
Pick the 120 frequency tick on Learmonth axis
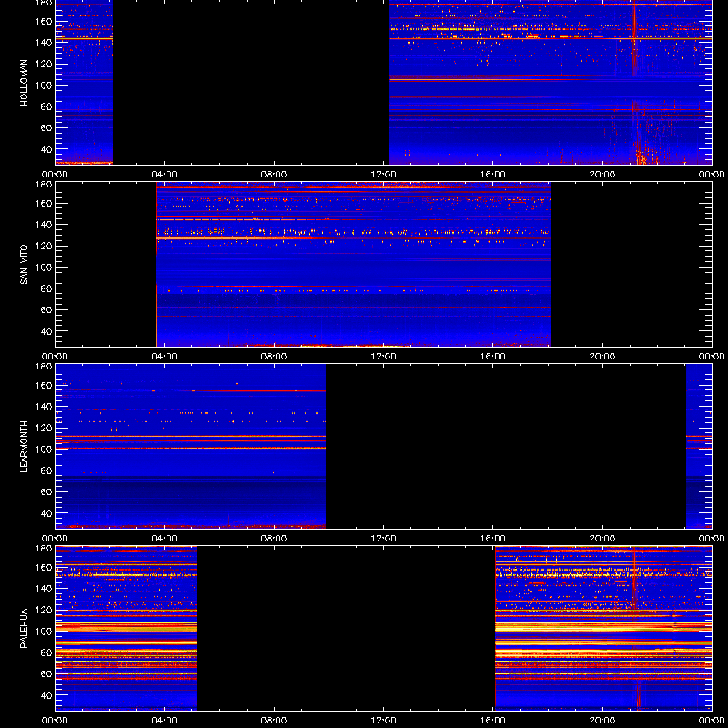44,428
